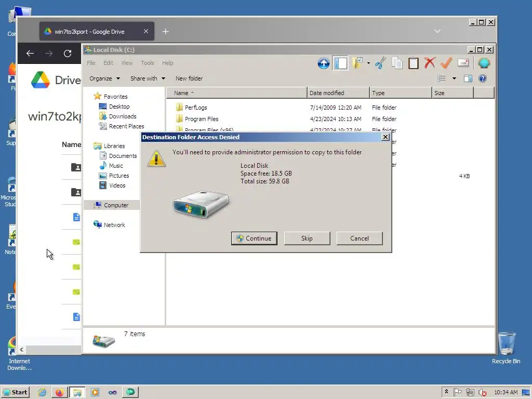Click the scissors Cut icon
This screenshot has height=399, width=532.
(x=380, y=63)
